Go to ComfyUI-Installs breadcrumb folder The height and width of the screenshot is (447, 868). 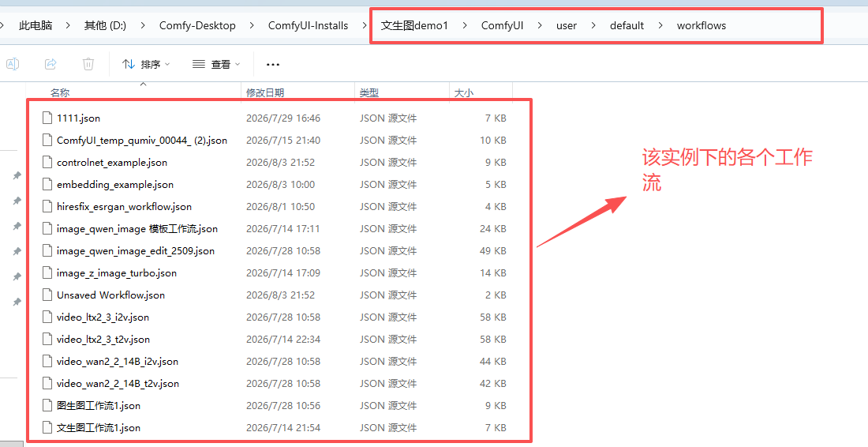tap(309, 25)
